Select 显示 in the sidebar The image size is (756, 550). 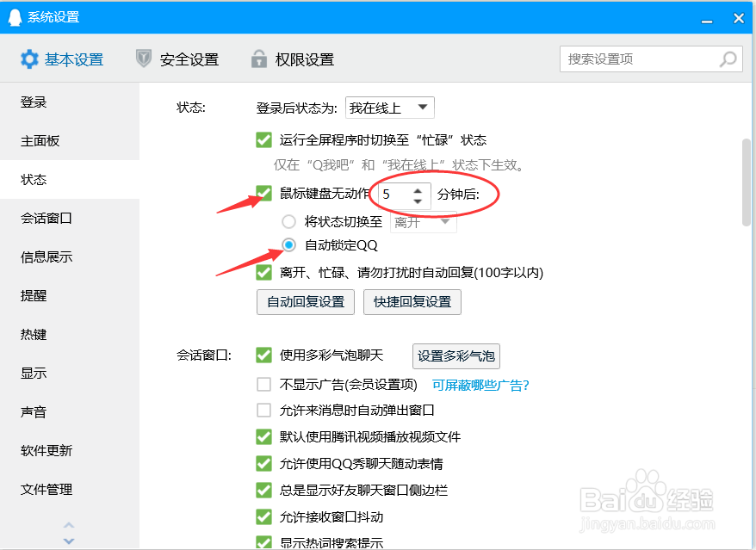pyautogui.click(x=70, y=373)
